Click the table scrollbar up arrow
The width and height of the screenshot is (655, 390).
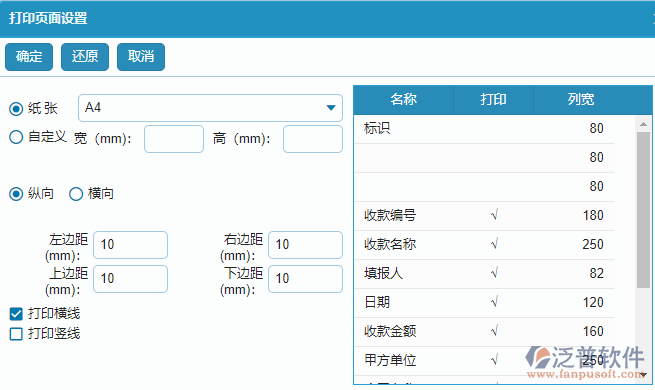click(x=643, y=124)
